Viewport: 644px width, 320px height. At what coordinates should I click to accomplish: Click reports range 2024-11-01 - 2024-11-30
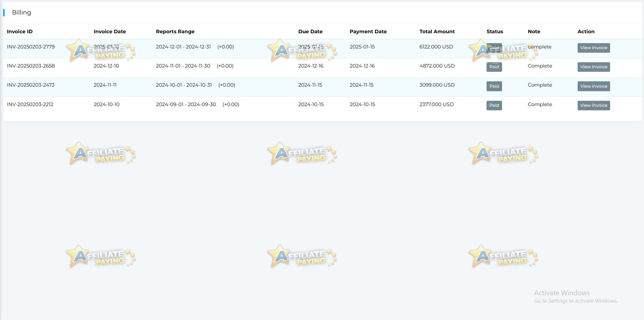(x=183, y=66)
